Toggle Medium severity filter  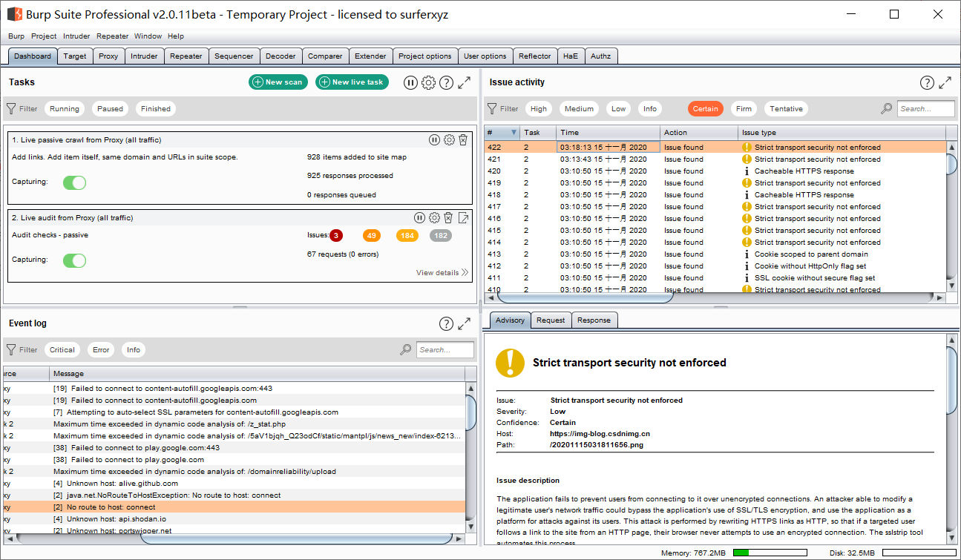pos(579,109)
